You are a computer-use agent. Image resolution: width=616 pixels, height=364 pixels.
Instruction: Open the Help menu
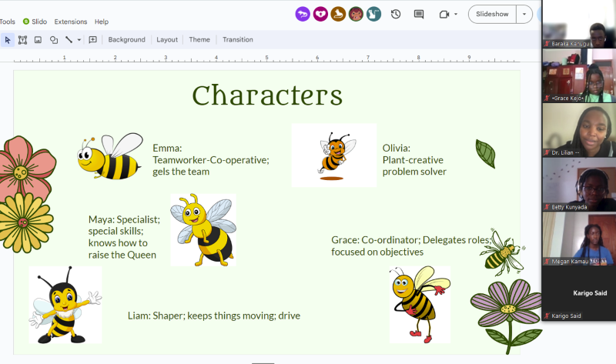coord(102,22)
